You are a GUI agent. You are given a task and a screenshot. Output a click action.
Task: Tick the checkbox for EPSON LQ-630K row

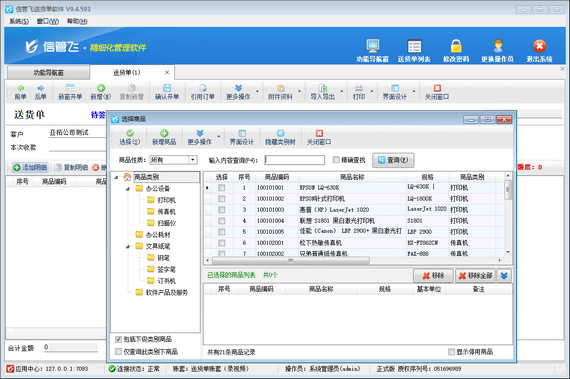tap(221, 188)
